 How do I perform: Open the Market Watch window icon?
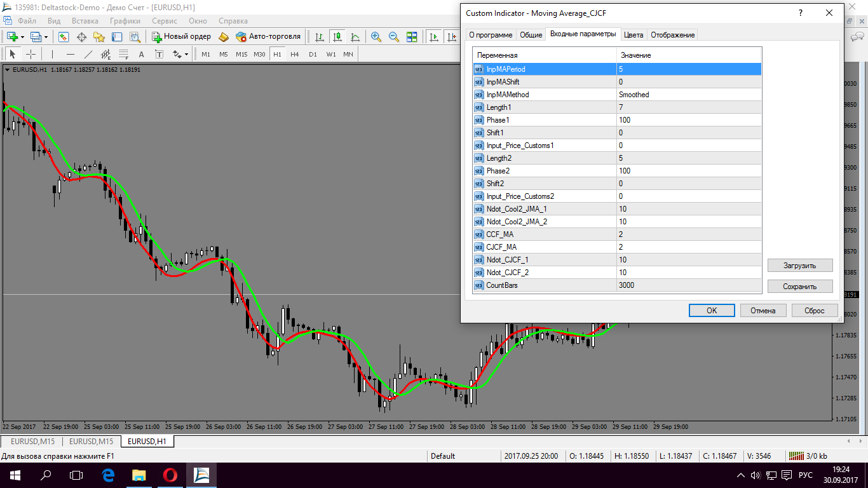coord(64,37)
